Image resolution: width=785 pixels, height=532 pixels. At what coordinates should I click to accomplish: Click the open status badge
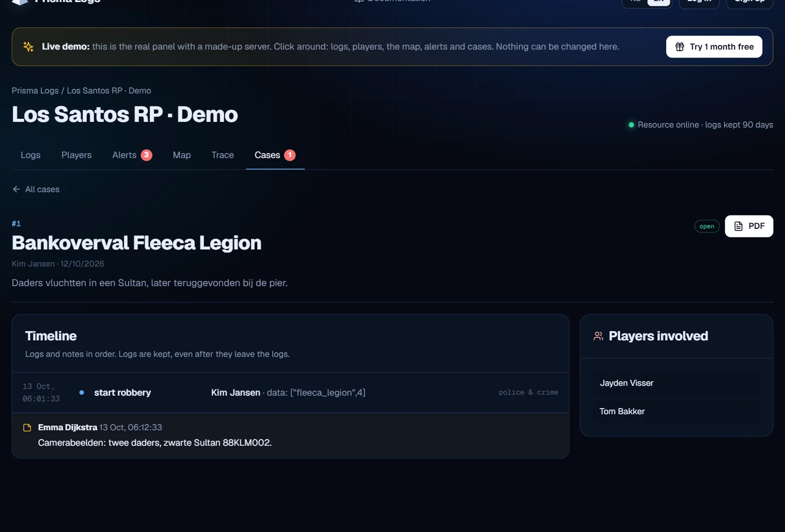point(706,226)
